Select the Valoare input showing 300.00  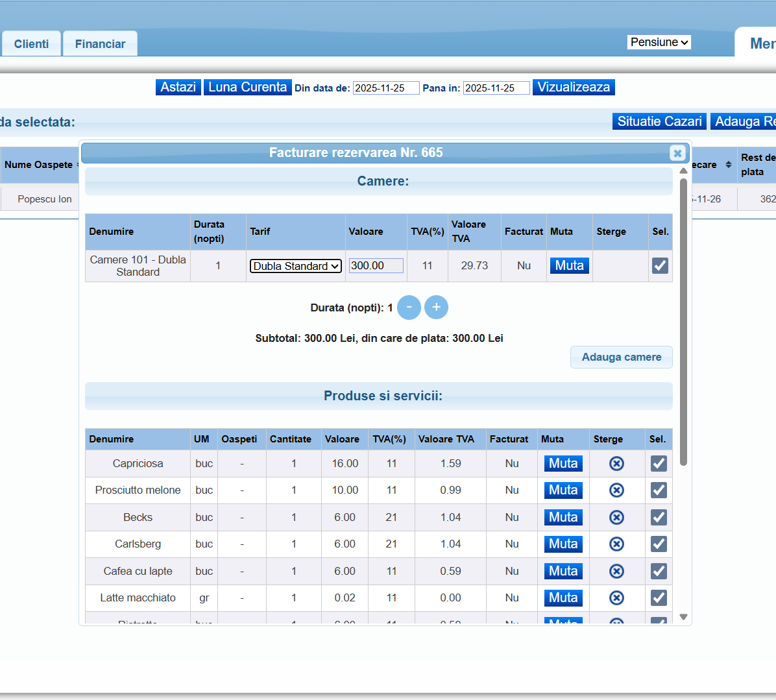(x=376, y=265)
